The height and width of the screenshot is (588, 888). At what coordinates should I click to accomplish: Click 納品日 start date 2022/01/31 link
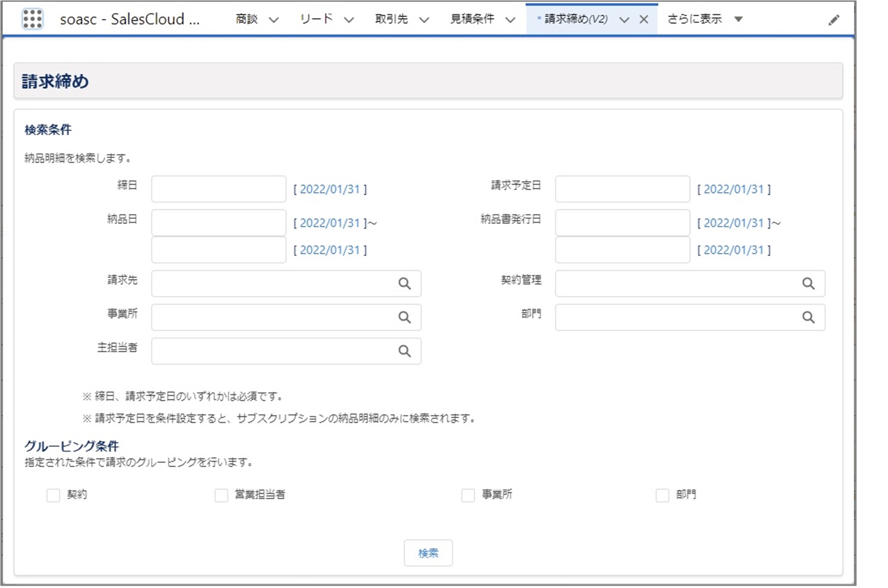click(330, 223)
